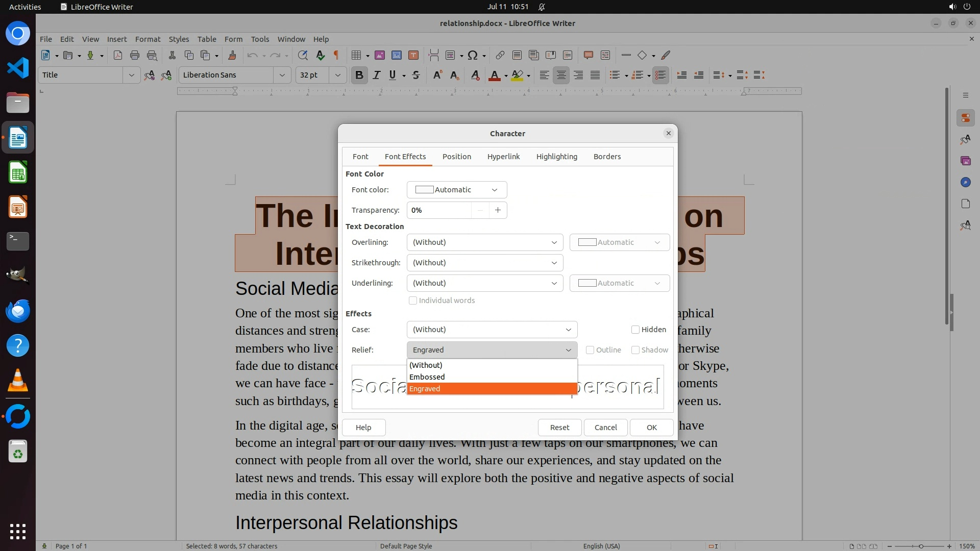Click the Insert Special Character omega icon

pos(473,55)
